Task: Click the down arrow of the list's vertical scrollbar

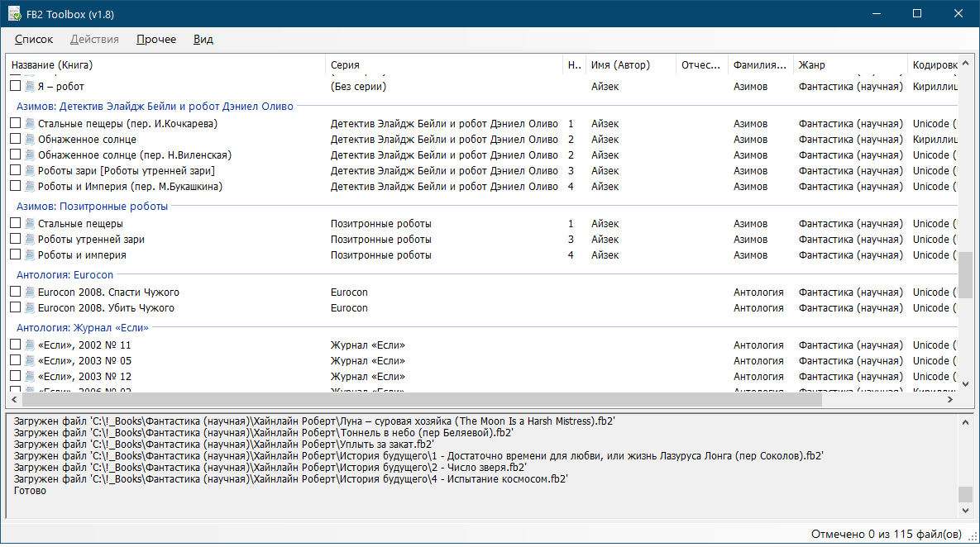Action: tap(965, 383)
